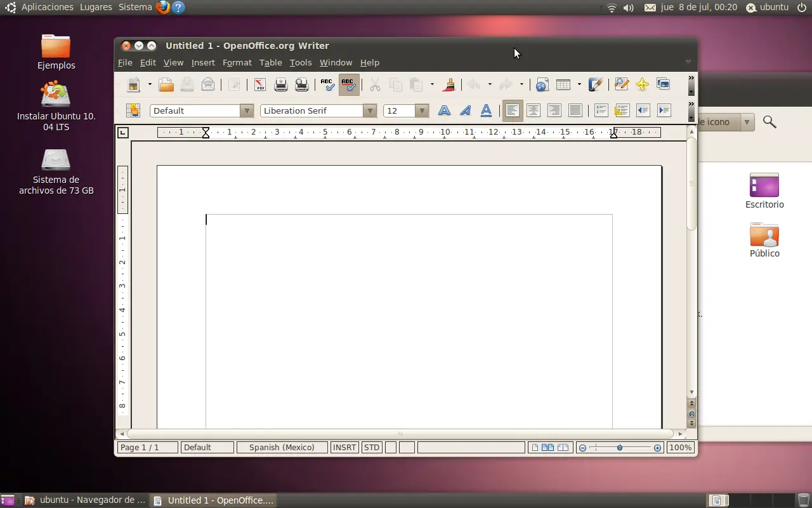812x508 pixels.
Task: Open the Paste dropdown arrow
Action: pos(432,84)
